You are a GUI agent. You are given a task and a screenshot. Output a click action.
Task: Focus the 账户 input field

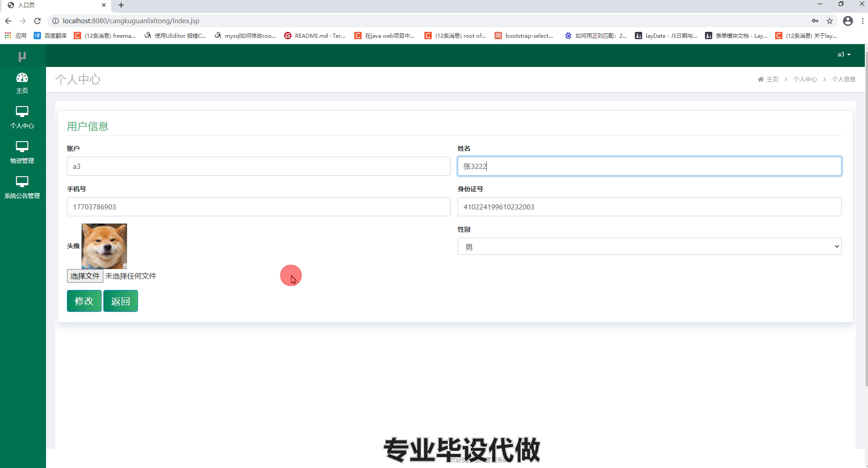click(259, 166)
